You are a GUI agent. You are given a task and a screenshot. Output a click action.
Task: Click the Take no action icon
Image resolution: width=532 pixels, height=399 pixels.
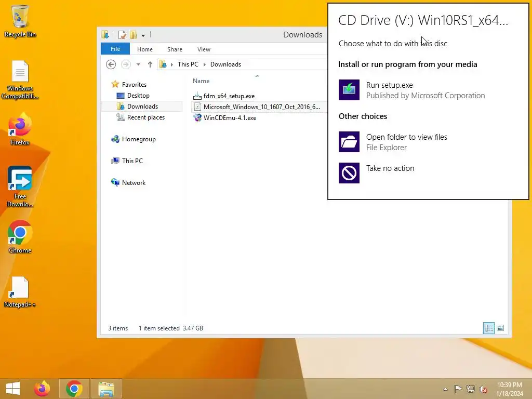(x=349, y=173)
